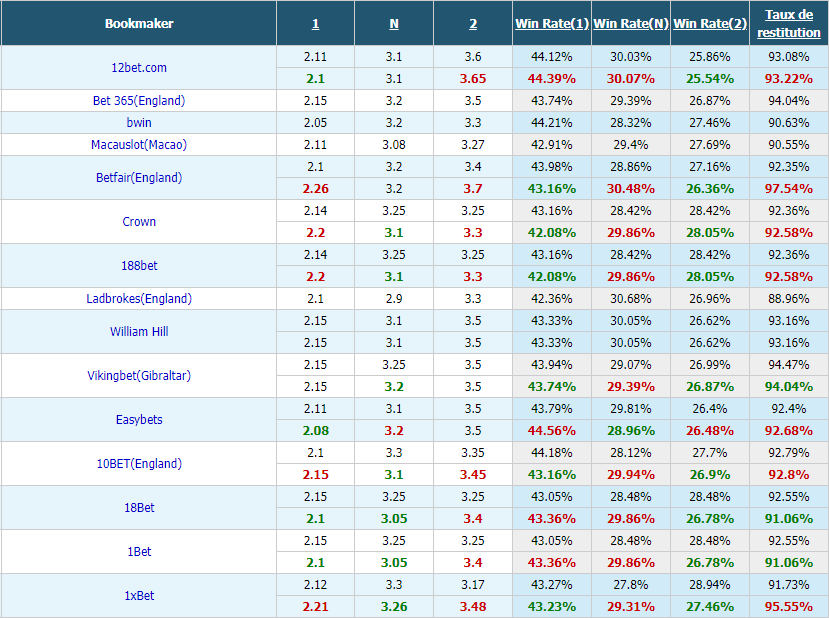Image resolution: width=829 pixels, height=618 pixels.
Task: Select 1xBet's red odds value 2.21
Action: pyautogui.click(x=315, y=607)
